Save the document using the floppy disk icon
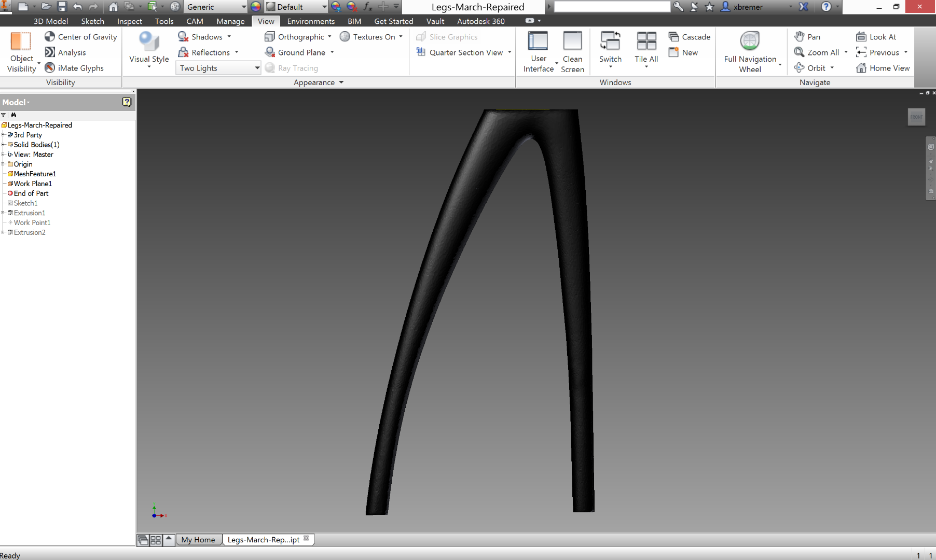The width and height of the screenshot is (936, 560). pos(62,7)
